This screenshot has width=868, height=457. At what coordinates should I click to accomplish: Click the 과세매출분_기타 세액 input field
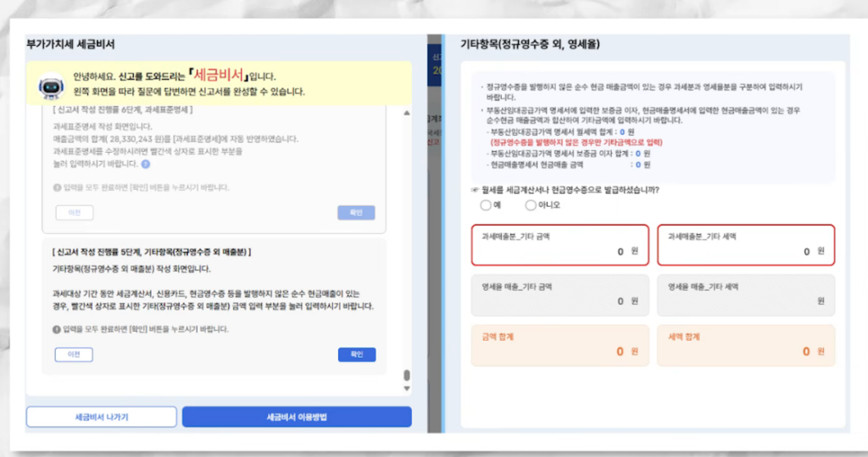point(746,245)
